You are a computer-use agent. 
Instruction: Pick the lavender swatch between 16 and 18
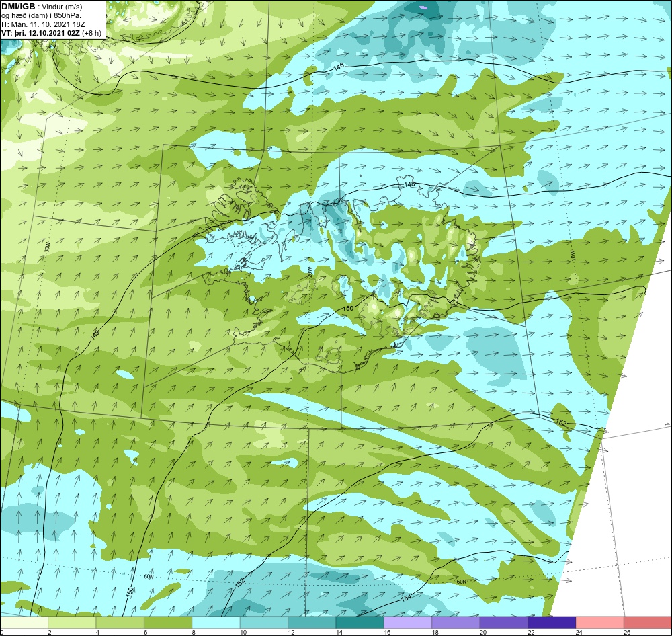(408, 623)
